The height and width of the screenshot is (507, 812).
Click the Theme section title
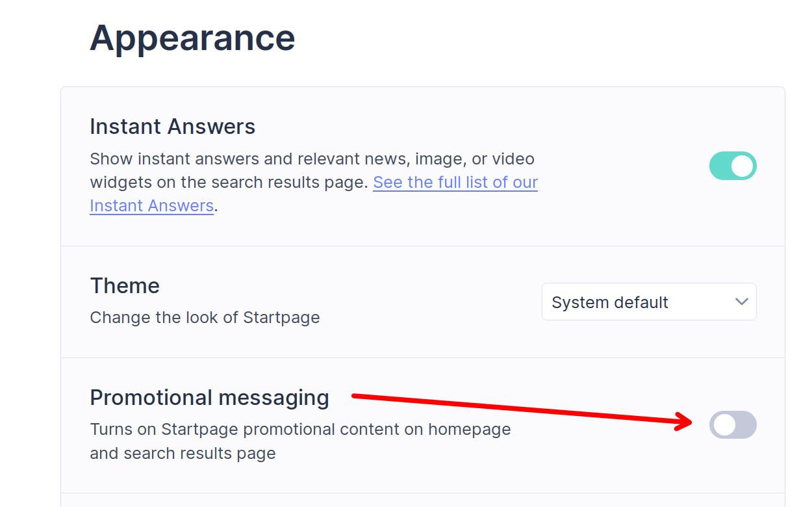[125, 285]
